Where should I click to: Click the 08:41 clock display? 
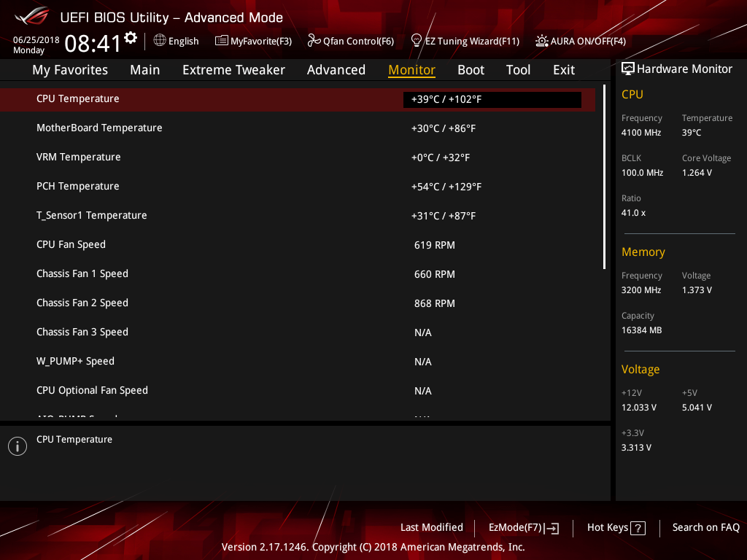tap(93, 43)
